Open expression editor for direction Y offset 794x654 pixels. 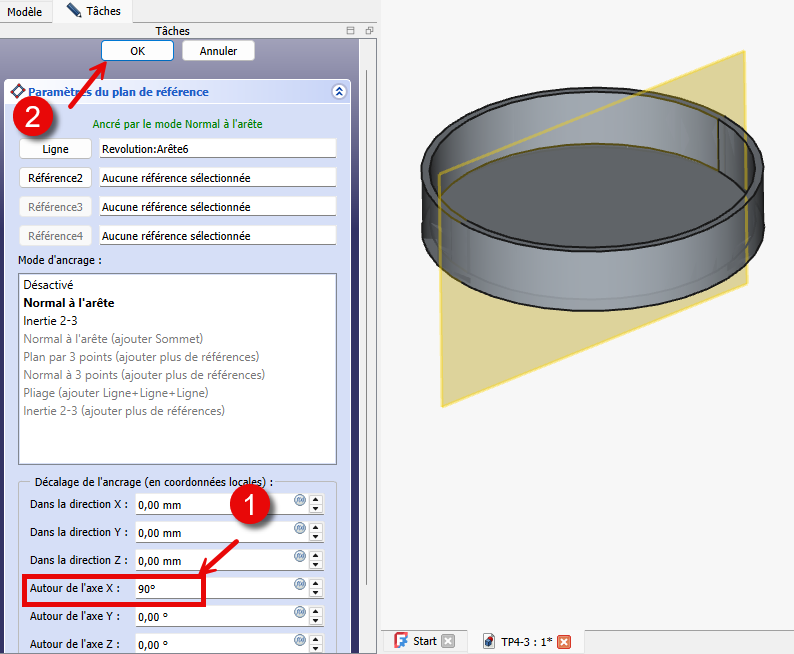(x=299, y=528)
